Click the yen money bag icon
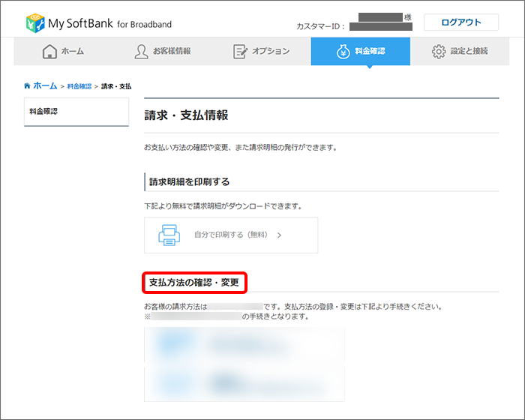The width and height of the screenshot is (525, 420). 343,52
